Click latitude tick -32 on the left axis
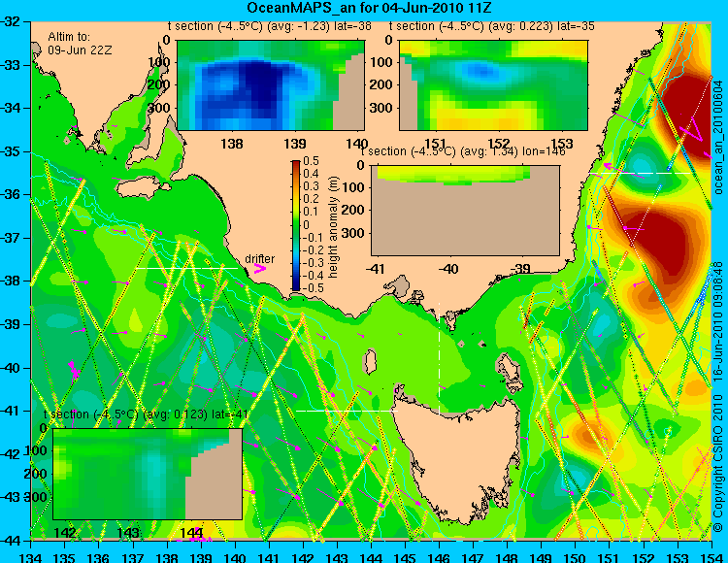 12,21
